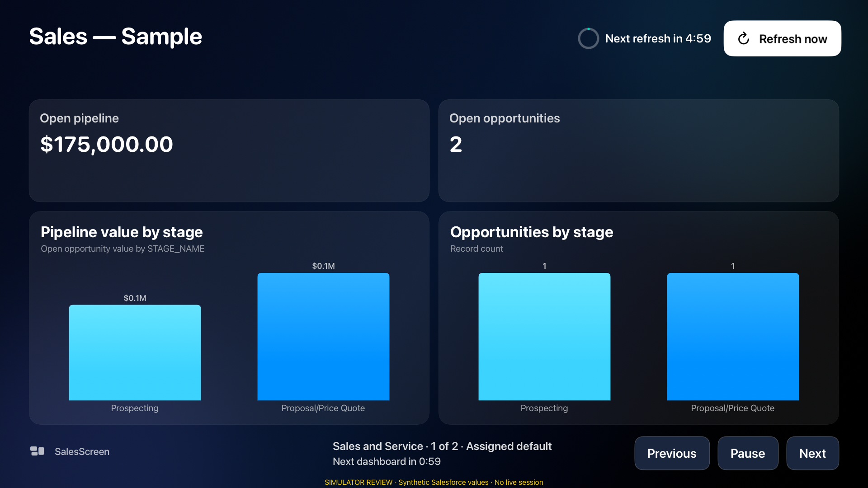Select the Prospecting bar in Pipeline value chart

135,352
